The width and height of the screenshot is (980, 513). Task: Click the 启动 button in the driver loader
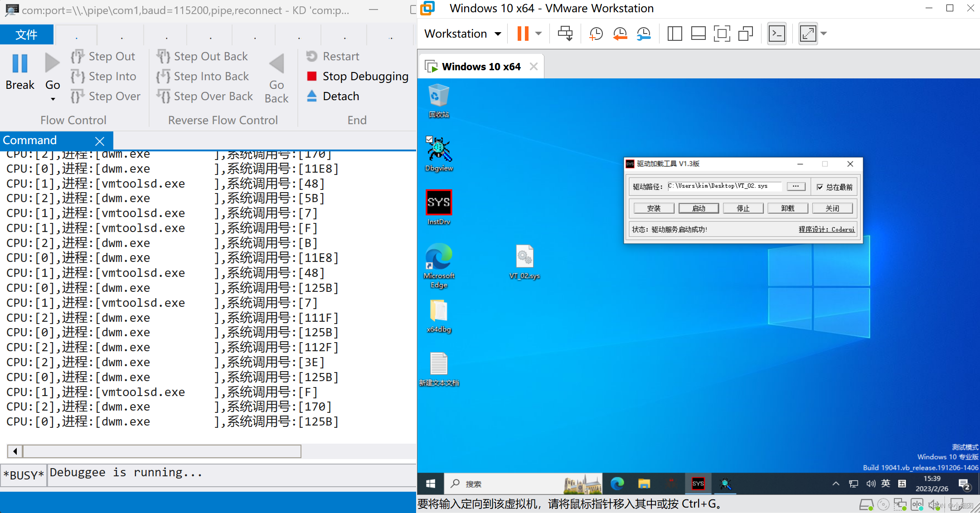(699, 208)
